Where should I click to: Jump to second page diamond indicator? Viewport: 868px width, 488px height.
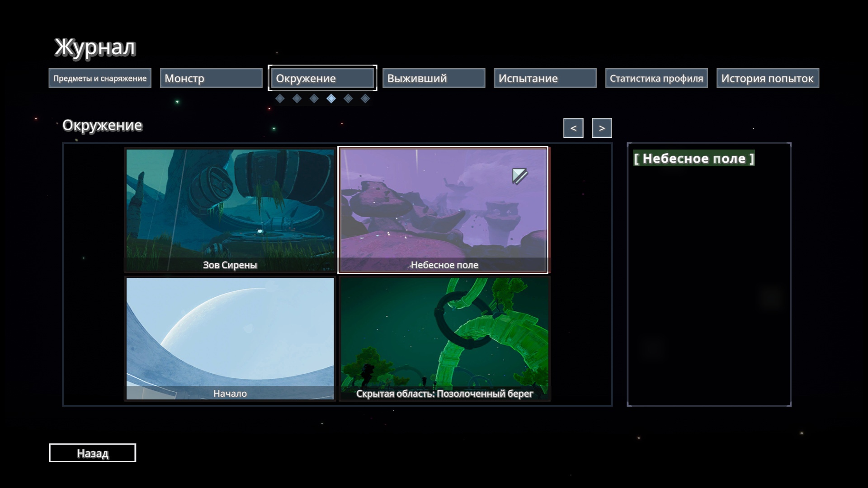(x=297, y=99)
